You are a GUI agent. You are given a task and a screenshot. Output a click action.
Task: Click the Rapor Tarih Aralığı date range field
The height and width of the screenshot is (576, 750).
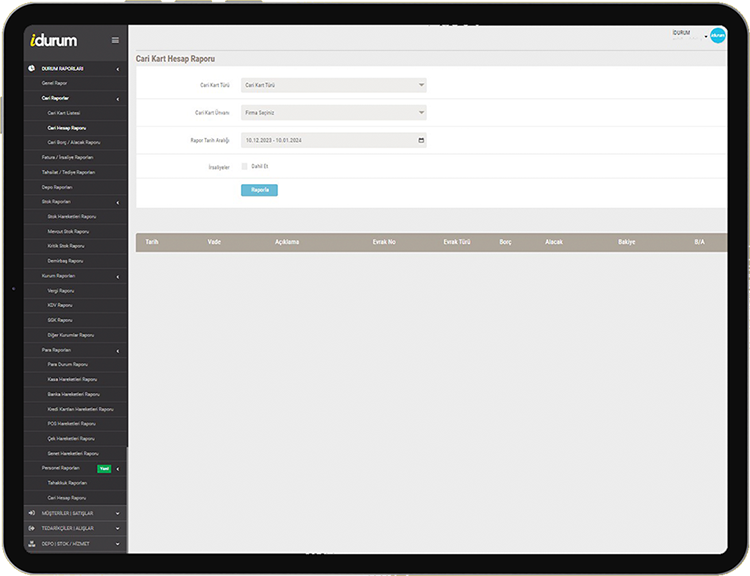click(333, 140)
